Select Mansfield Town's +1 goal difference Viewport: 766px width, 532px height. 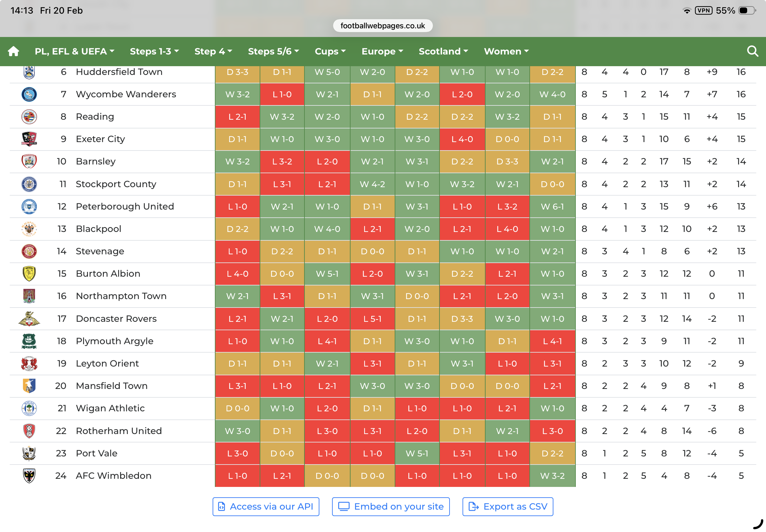(x=712, y=386)
